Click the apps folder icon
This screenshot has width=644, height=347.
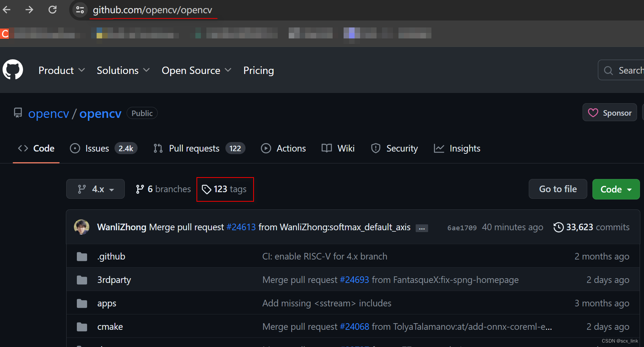click(82, 303)
